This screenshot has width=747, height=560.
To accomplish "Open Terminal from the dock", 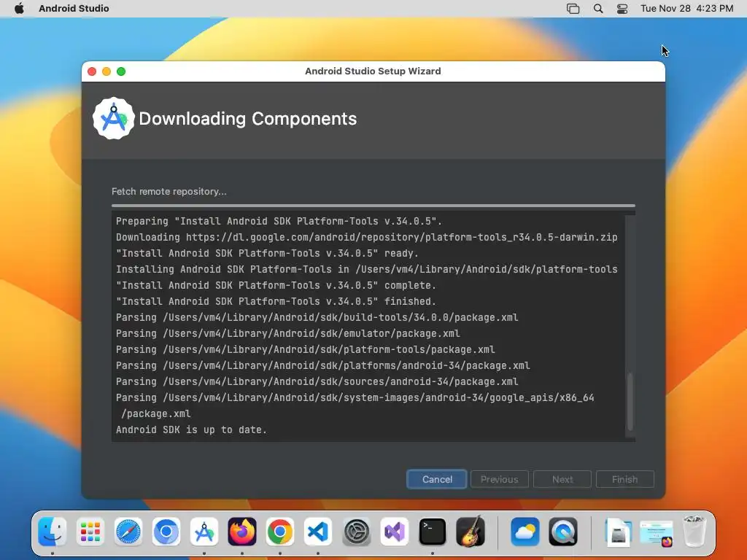I will pos(432,532).
